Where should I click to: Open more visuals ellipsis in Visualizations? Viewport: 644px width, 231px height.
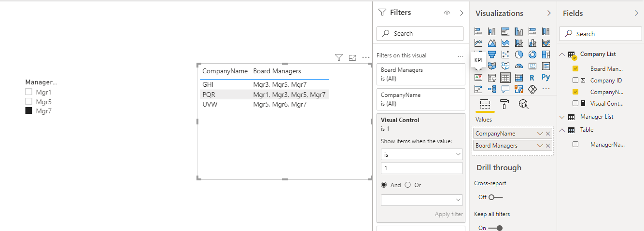point(546,89)
